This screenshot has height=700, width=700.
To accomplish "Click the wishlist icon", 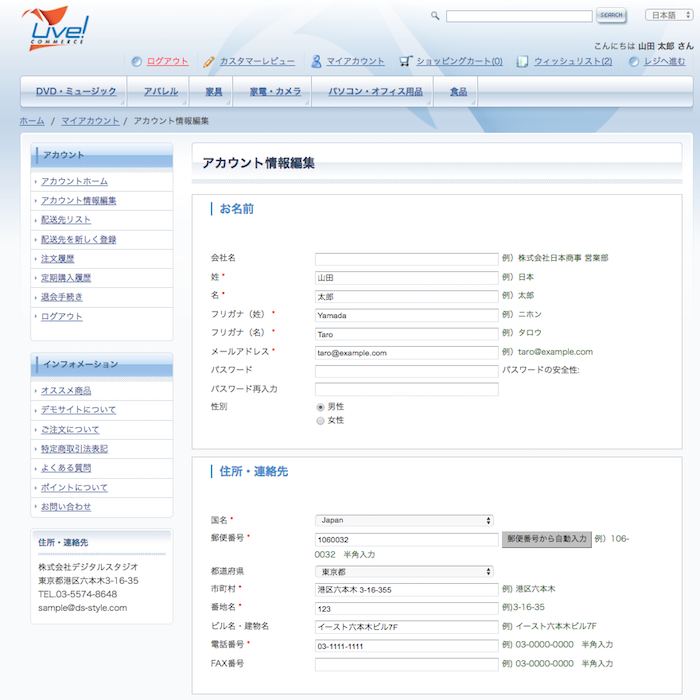I will [523, 61].
